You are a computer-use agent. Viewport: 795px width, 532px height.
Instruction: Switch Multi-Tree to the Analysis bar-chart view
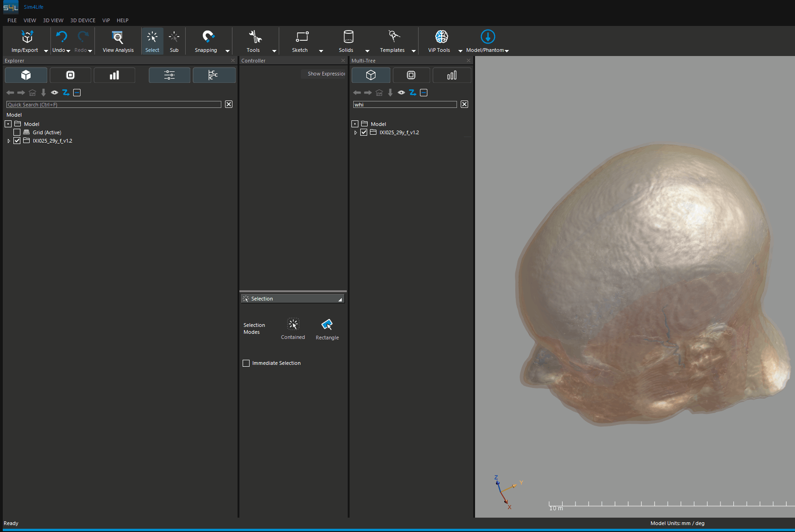pos(451,75)
